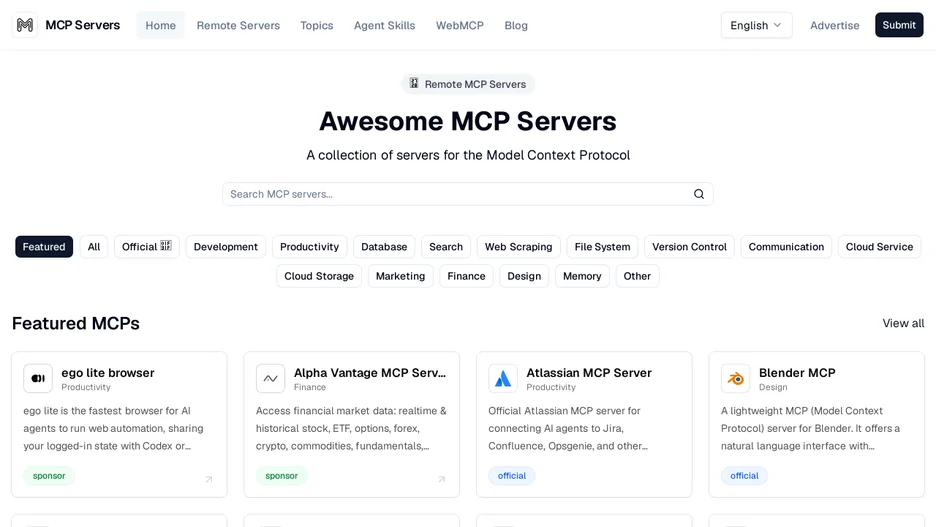Image resolution: width=936 pixels, height=527 pixels.
Task: Open the English language dropdown
Action: pyautogui.click(x=756, y=25)
